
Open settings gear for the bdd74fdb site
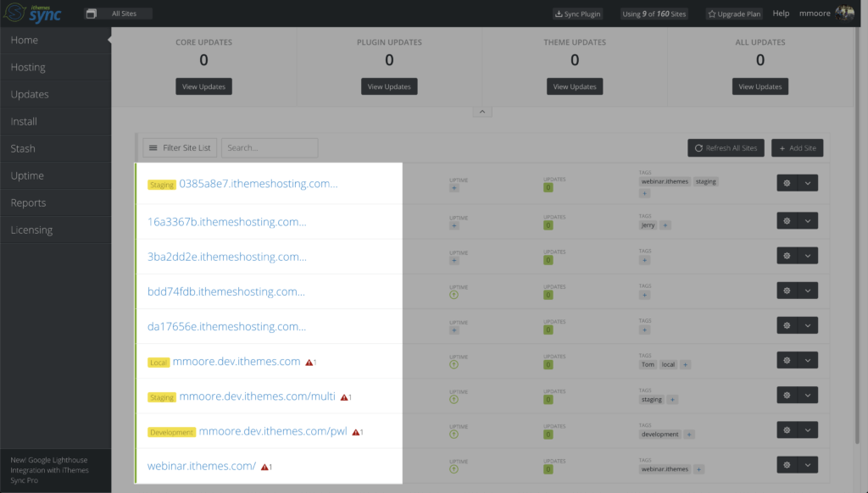tap(787, 291)
